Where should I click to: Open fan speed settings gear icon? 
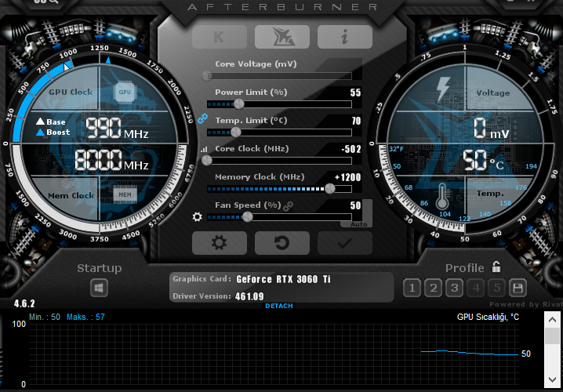click(x=197, y=217)
